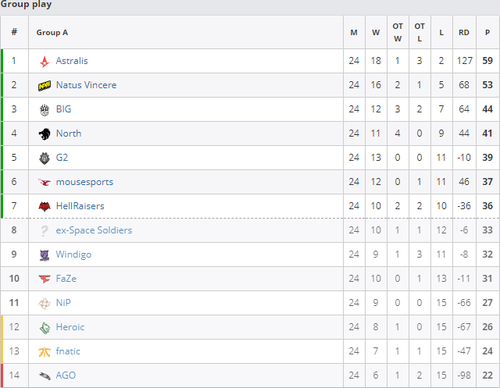Click the Astralis team logo icon

pyautogui.click(x=44, y=61)
